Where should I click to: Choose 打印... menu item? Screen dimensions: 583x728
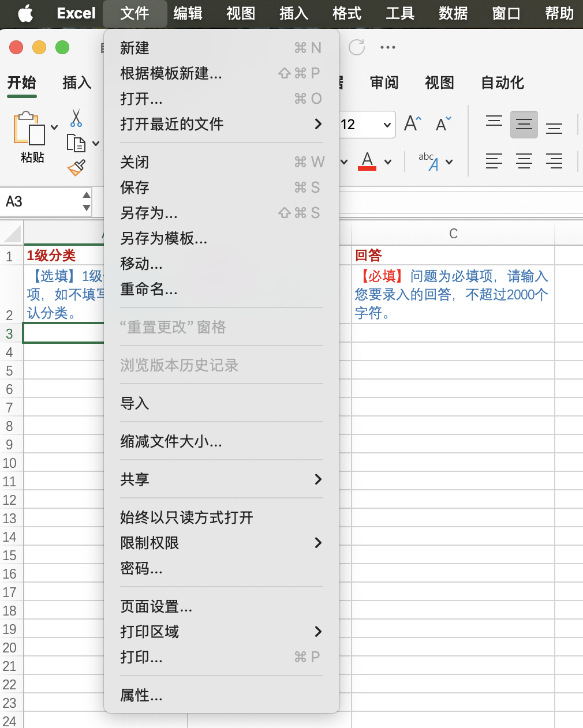point(222,657)
